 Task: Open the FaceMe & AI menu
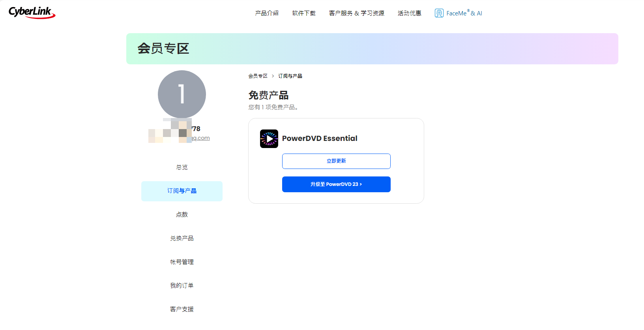pos(459,13)
